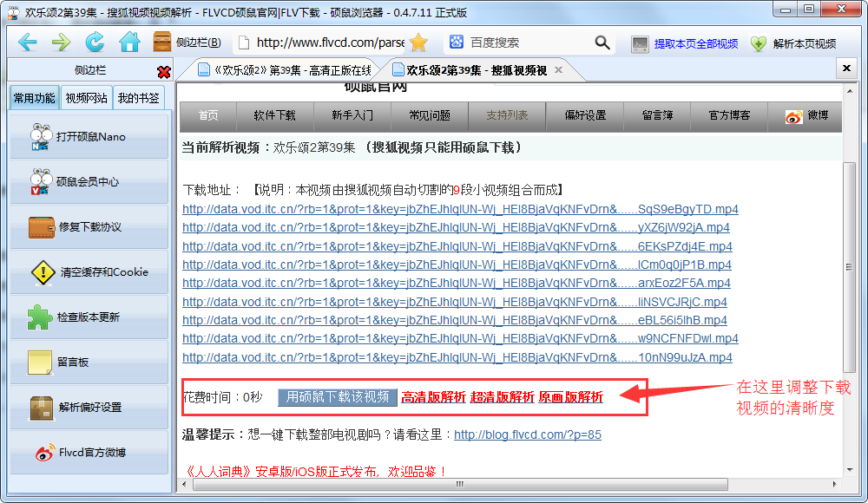
Task: Open the 官方博客 menu item
Action: pos(729,115)
